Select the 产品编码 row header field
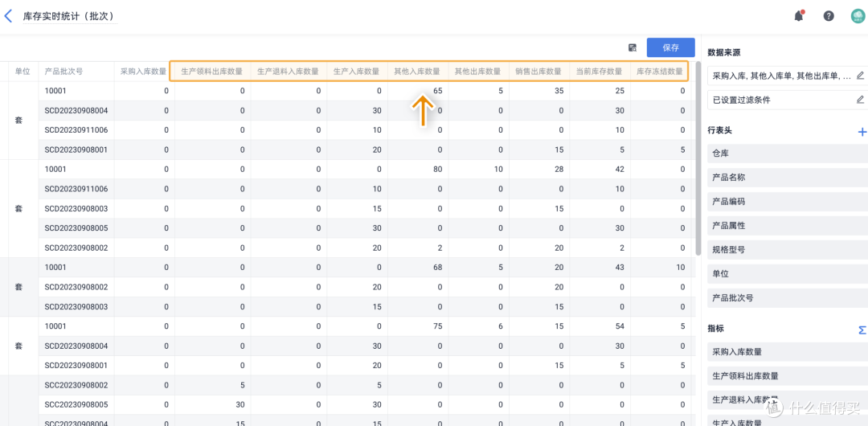 pos(788,202)
